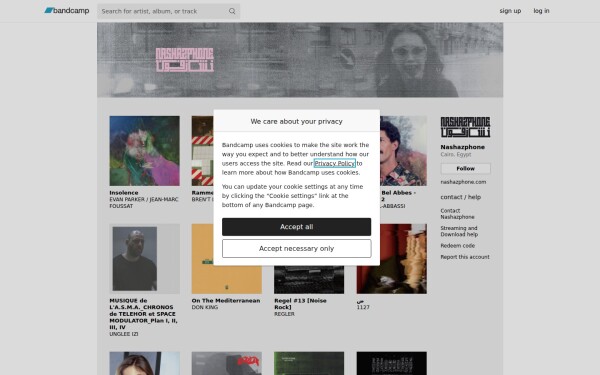The image size is (600, 375).
Task: Click UNGLEE IZI artist text
Action: pos(124,334)
